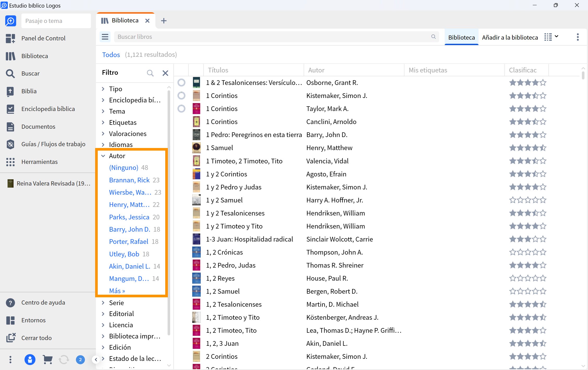Rate 1 y 2 Samuel with stars
This screenshot has width=588, height=370.
point(528,200)
